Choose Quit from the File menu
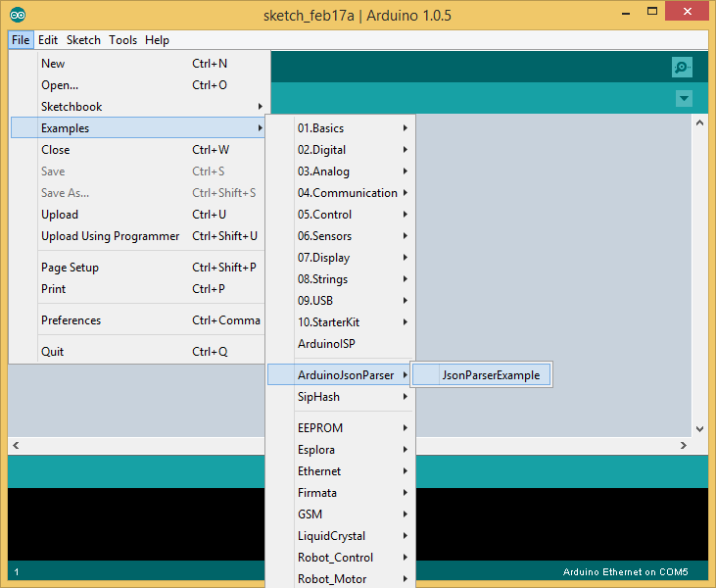This screenshot has height=588, width=716. (x=137, y=352)
